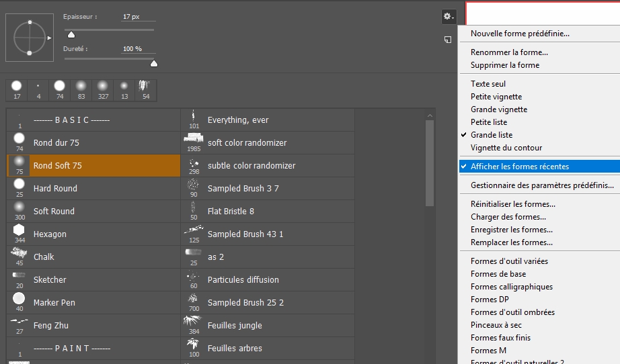620x364 pixels.
Task: Click Réinitialiser les formes
Action: [512, 204]
